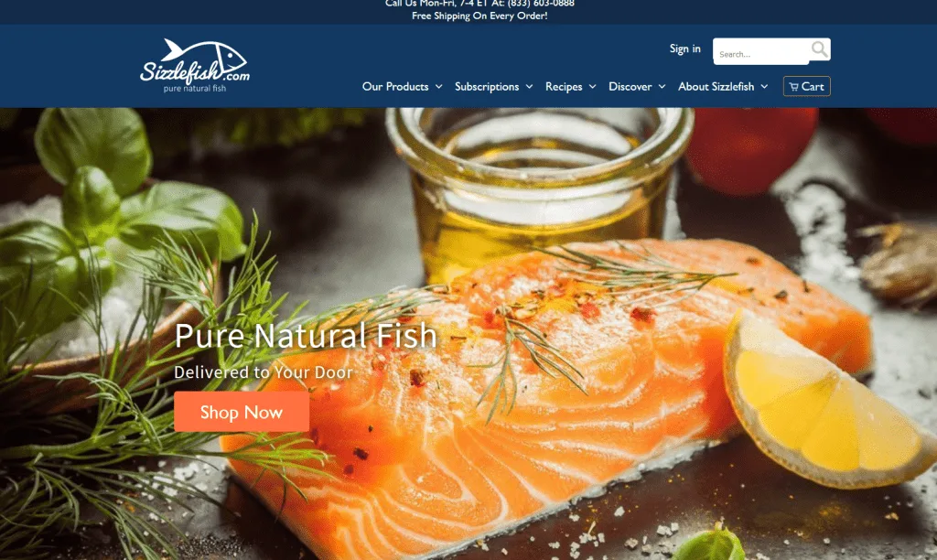Screen dimensions: 937x560
Task: Click the orange Shop Now button
Action: pyautogui.click(x=242, y=412)
